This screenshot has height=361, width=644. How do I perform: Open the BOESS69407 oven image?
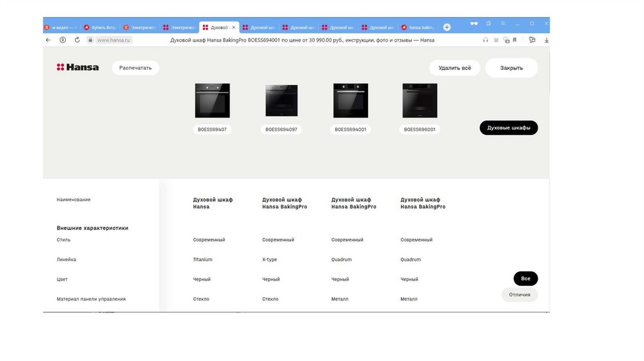pos(213,101)
